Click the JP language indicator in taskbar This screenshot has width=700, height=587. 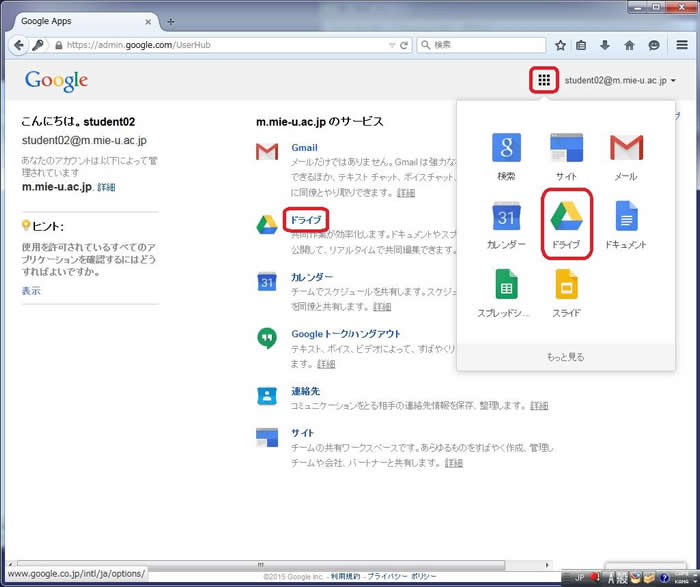[x=579, y=577]
